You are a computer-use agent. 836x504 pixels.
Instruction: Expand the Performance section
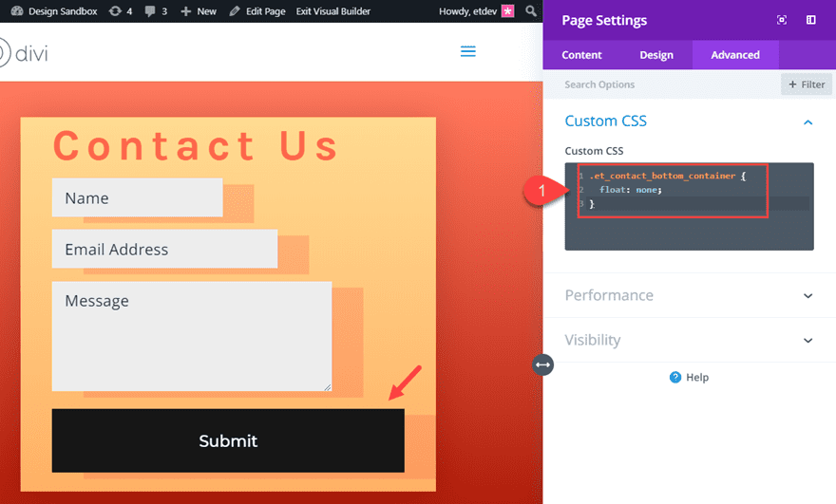807,295
